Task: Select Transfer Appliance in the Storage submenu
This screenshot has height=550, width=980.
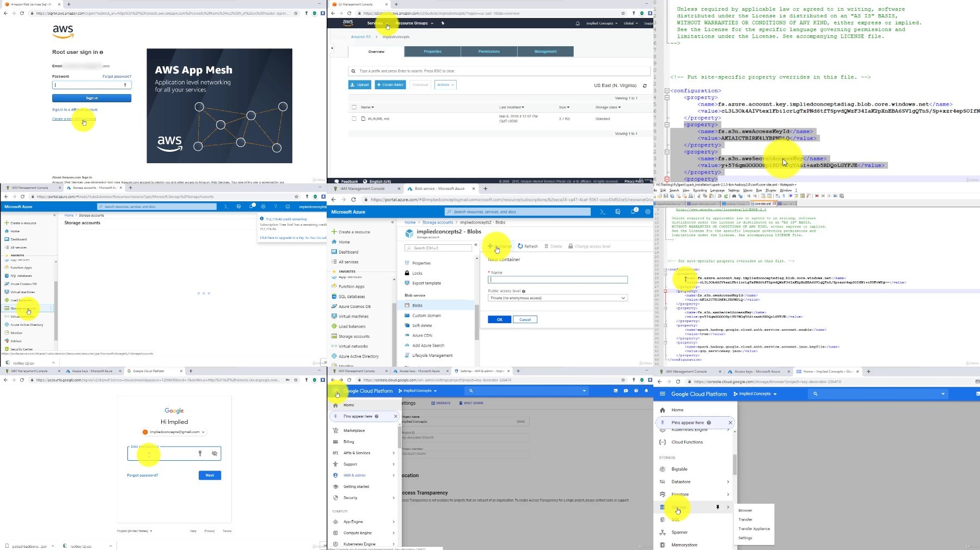Action: pyautogui.click(x=754, y=529)
